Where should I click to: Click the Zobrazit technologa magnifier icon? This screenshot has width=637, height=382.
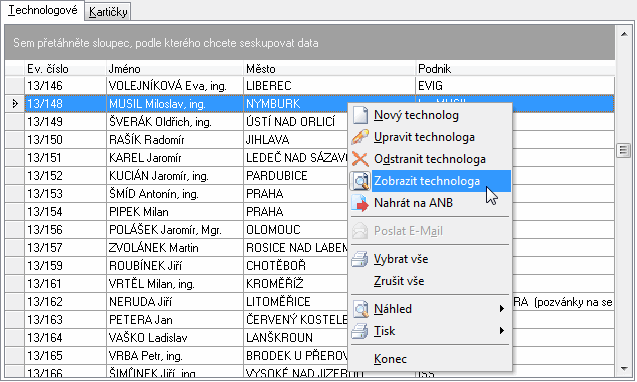[360, 181]
